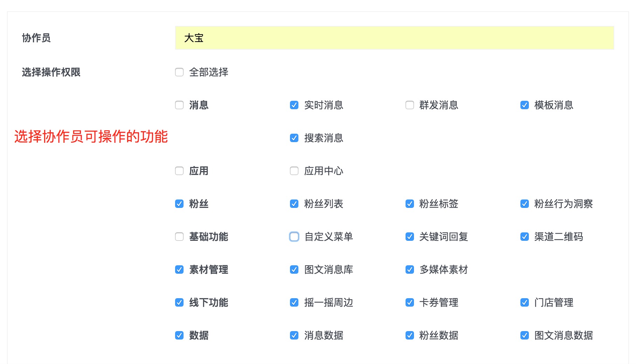This screenshot has width=636, height=364.
Task: Uncheck 粉丝行为洞察 permission
Action: [x=525, y=204]
